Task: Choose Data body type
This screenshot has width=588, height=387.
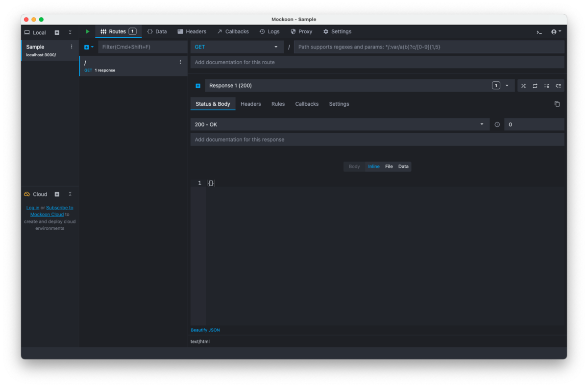Action: [403, 167]
